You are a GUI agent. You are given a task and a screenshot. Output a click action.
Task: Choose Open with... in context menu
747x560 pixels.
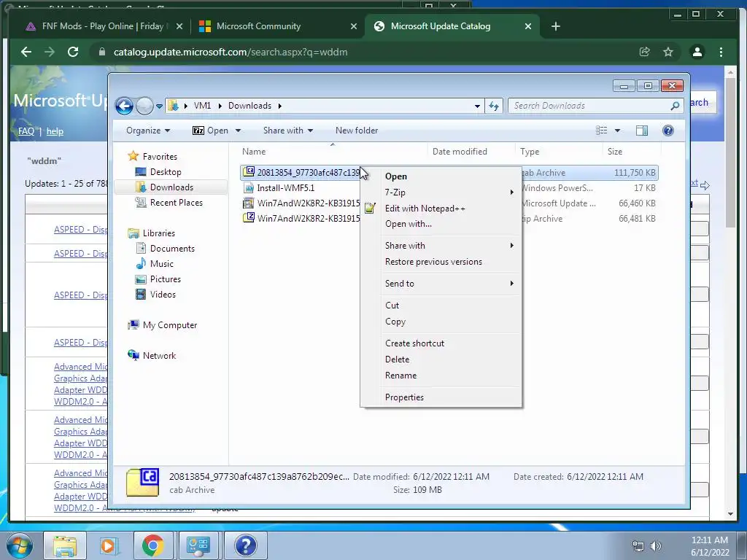pyautogui.click(x=409, y=224)
